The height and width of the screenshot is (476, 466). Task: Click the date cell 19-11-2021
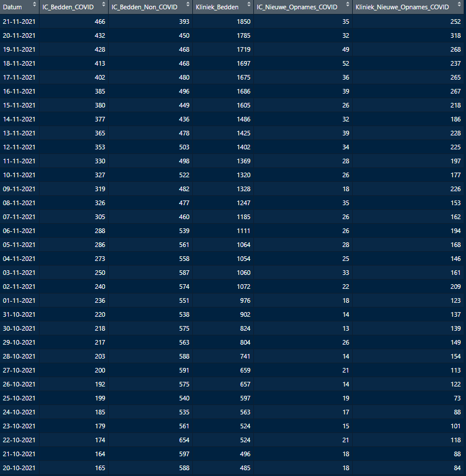pyautogui.click(x=19, y=49)
